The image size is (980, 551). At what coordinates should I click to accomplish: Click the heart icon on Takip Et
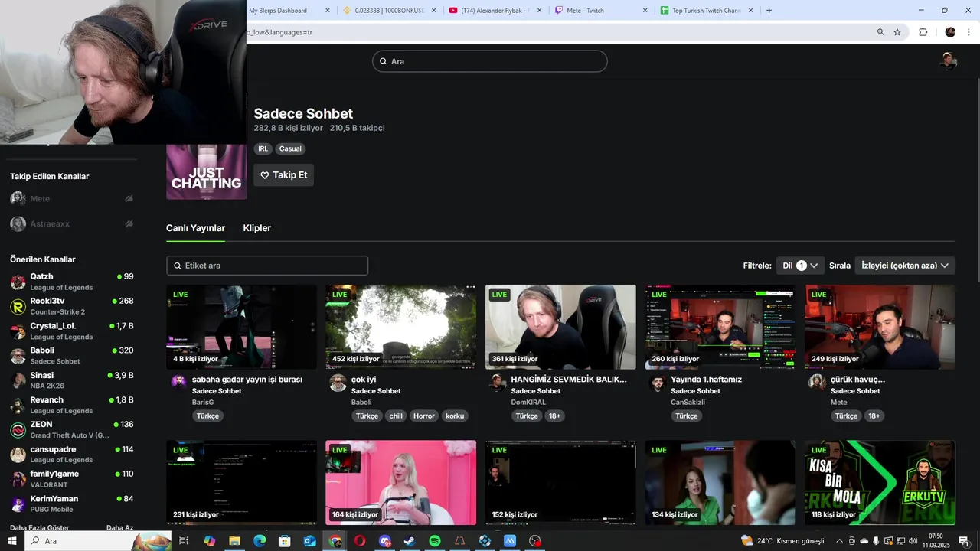(265, 175)
